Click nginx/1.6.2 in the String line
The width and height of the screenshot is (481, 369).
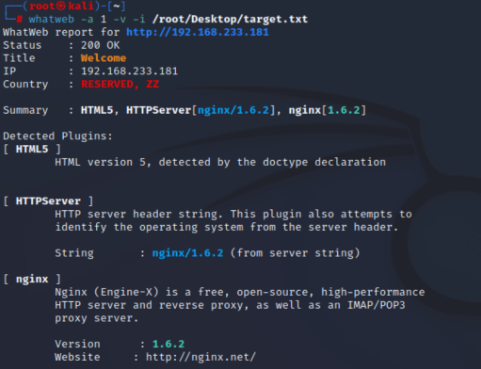tap(188, 253)
